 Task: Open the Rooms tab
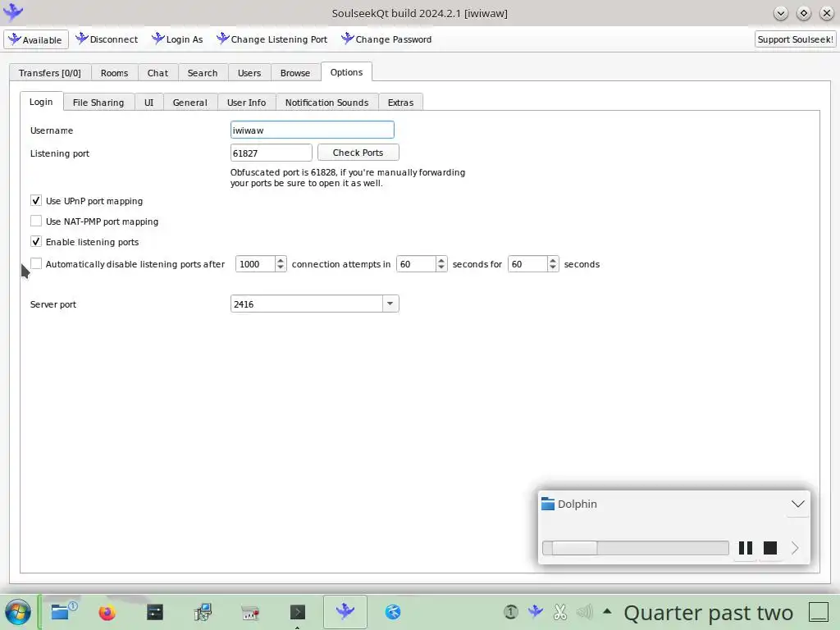pos(114,73)
